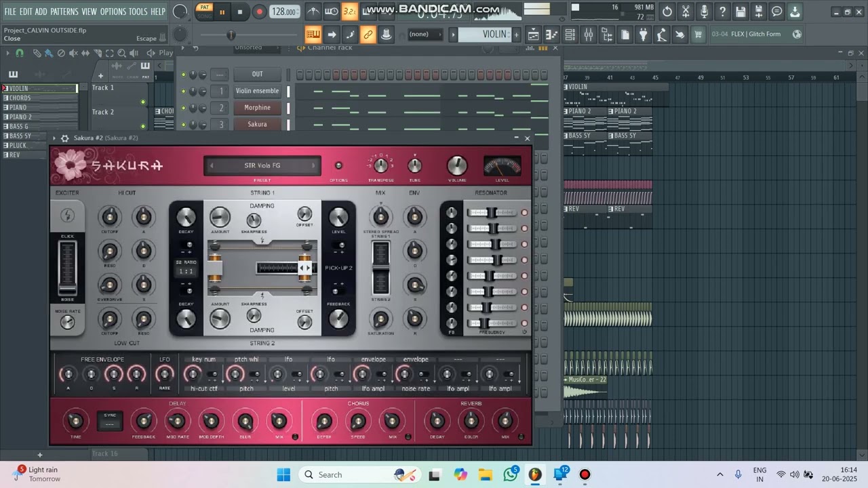
Task: Open the ADD menu
Action: click(x=41, y=12)
